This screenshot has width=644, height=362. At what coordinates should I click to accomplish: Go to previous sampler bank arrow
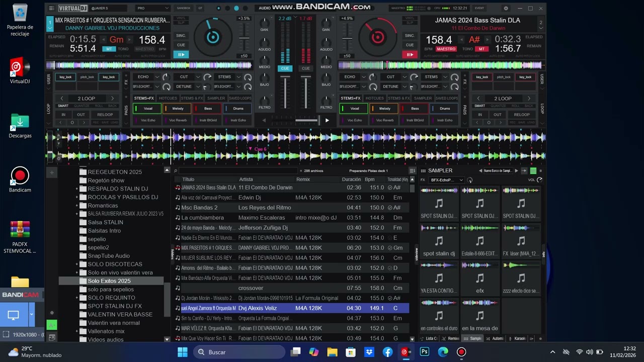click(480, 171)
